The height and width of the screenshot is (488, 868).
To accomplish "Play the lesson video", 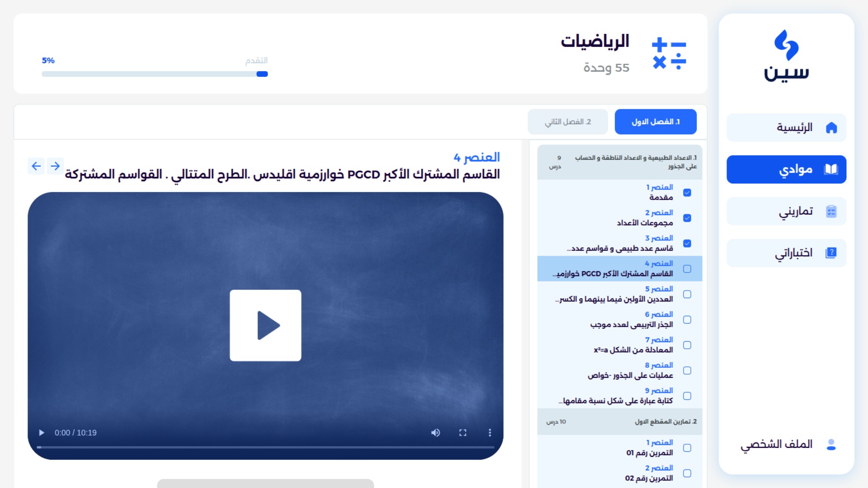I will pyautogui.click(x=266, y=325).
